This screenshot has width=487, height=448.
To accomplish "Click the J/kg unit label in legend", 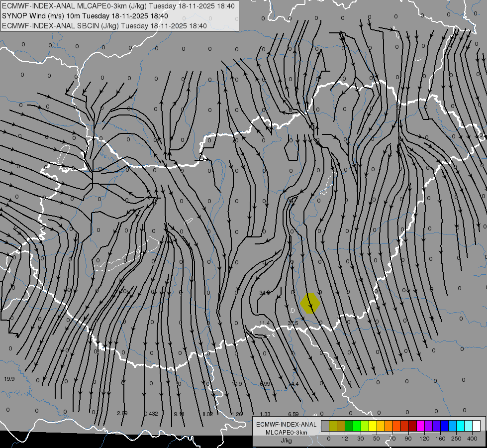I will pos(286,441).
